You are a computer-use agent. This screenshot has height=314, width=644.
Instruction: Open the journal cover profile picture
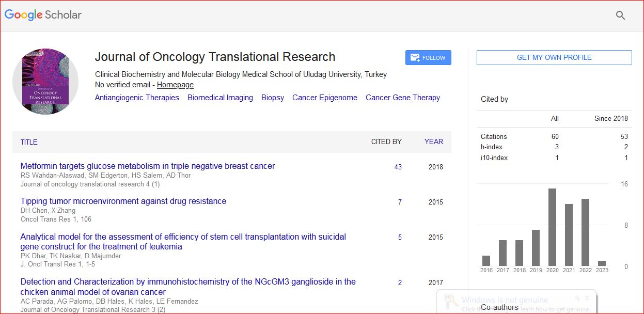pos(45,81)
